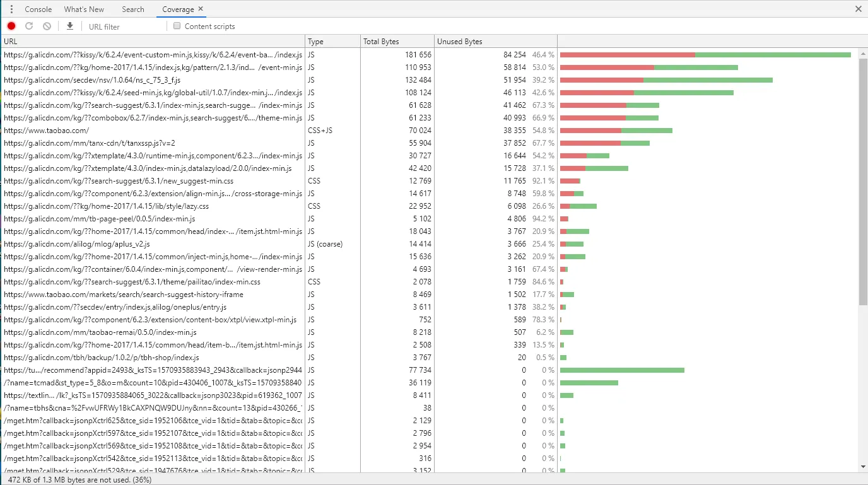Sort by the Unused Bytes column header
Screen dimensions: 868x485
(460, 42)
